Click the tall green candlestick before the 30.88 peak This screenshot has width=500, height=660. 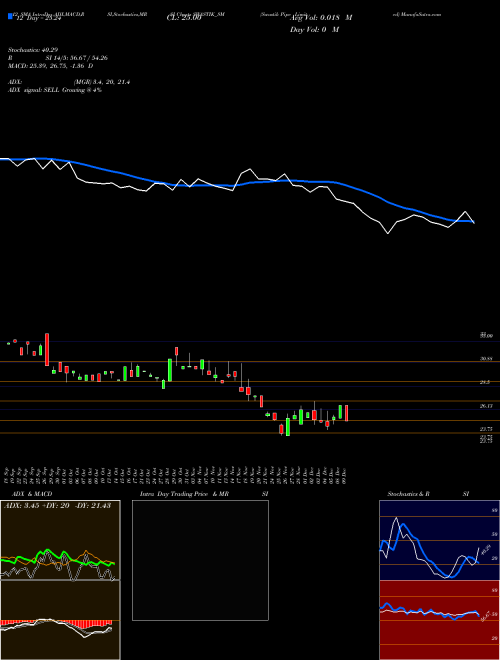click(x=170, y=370)
